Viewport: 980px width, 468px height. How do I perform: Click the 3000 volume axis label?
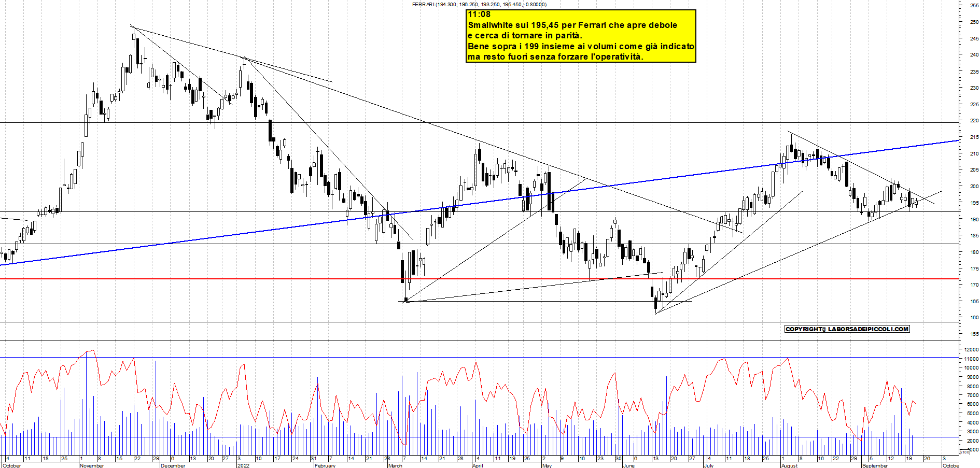click(x=973, y=432)
